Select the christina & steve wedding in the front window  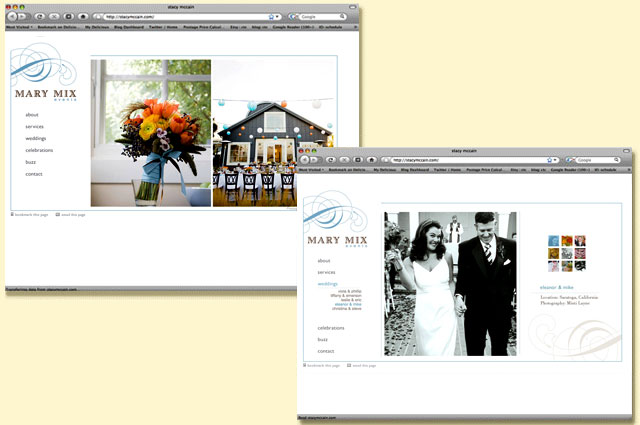[347, 309]
